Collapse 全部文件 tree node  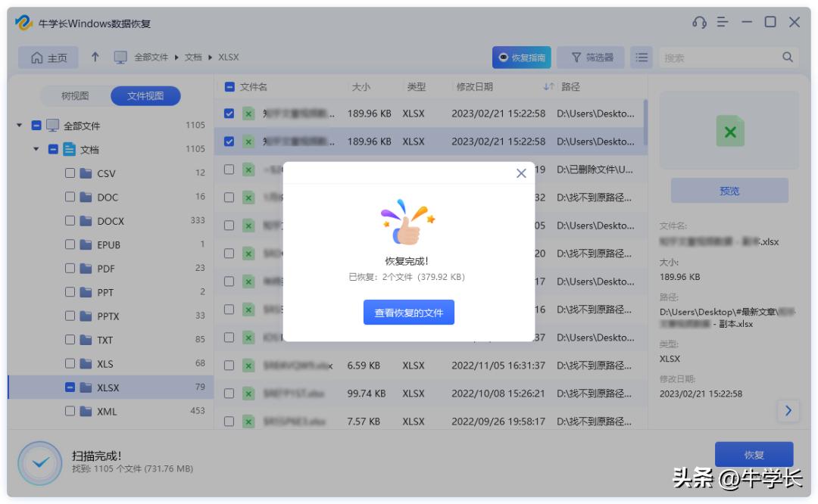(19, 125)
